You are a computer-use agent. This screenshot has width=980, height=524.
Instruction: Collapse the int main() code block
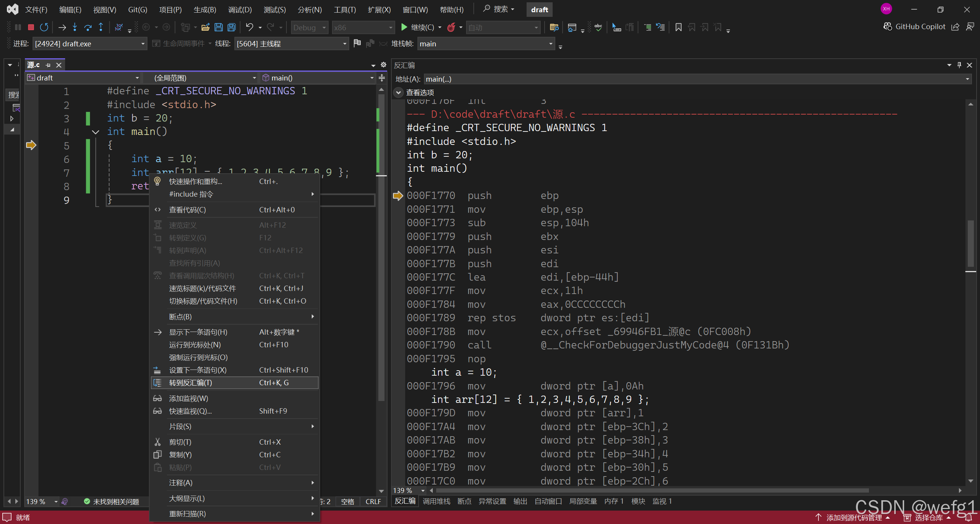(95, 132)
